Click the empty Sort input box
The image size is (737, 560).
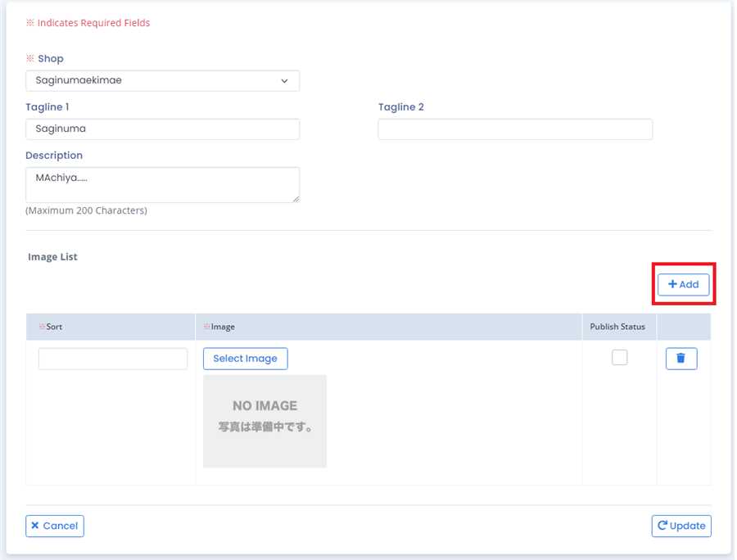tap(113, 359)
